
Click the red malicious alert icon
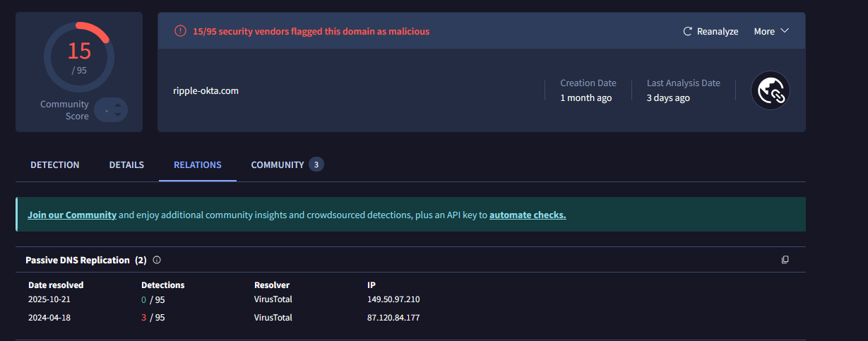click(180, 31)
